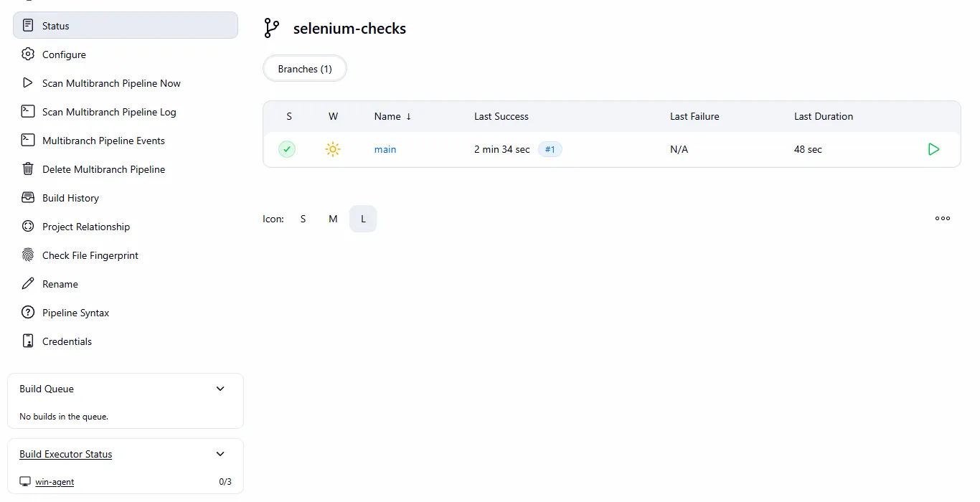
Task: View Multibranch Pipeline Events
Action: pyautogui.click(x=126, y=140)
